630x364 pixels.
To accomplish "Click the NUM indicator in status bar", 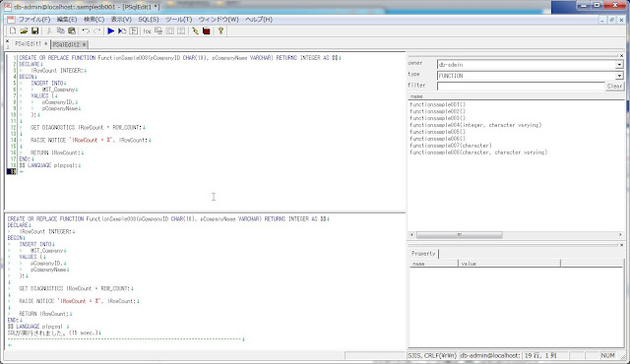I will pos(608,355).
